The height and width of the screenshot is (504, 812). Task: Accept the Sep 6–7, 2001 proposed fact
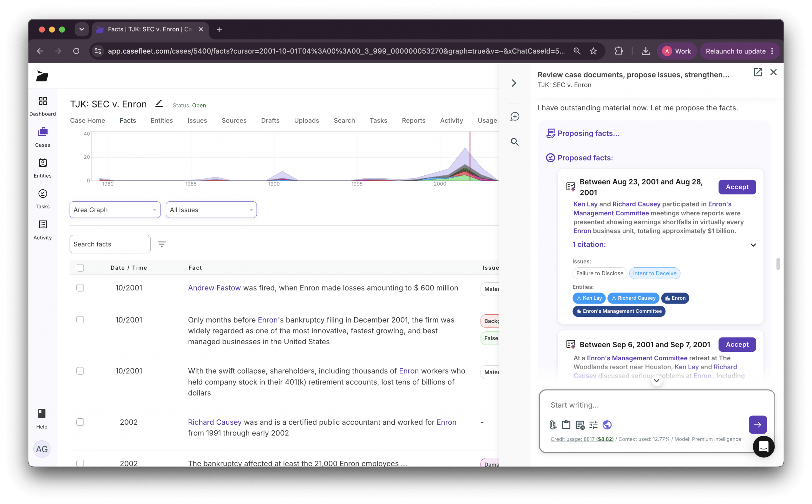[x=737, y=344]
